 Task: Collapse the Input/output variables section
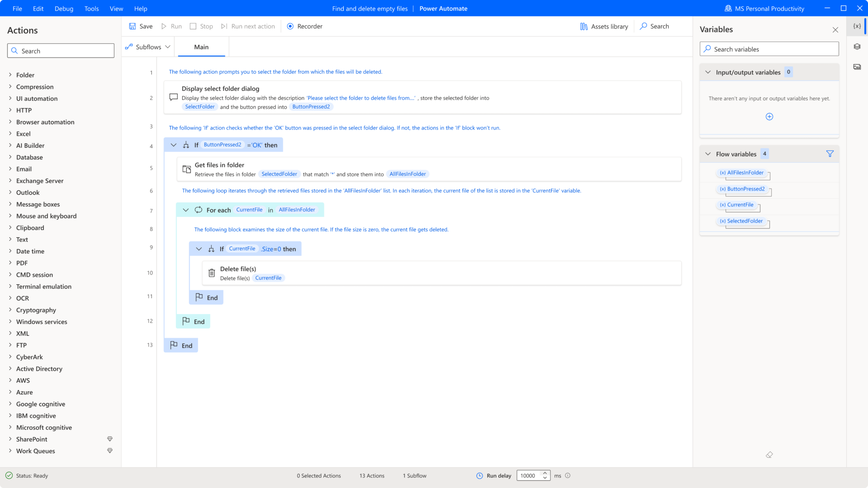[x=708, y=72]
